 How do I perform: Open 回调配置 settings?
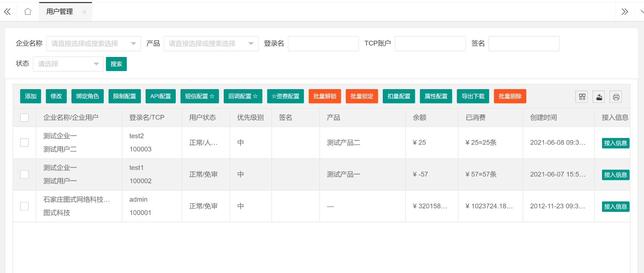click(x=243, y=96)
